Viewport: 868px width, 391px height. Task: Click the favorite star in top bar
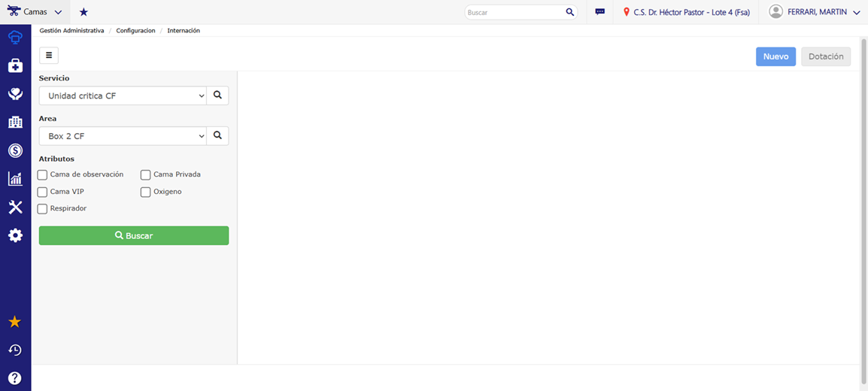point(83,11)
